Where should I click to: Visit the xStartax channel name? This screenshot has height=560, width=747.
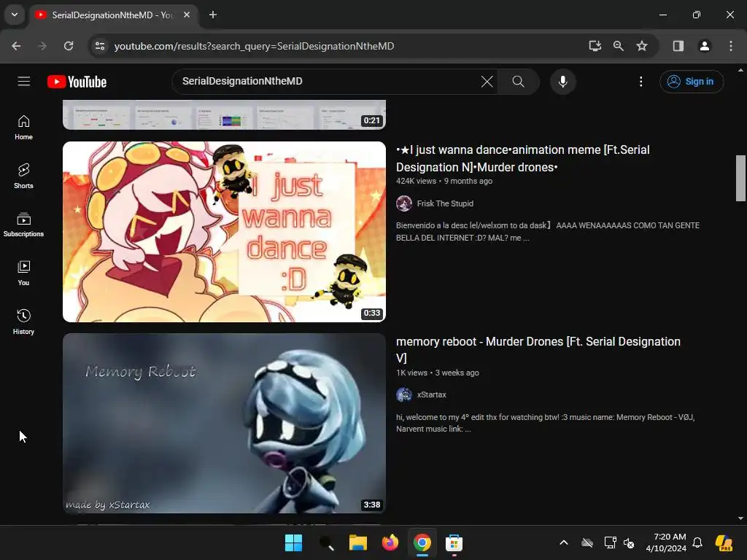[x=432, y=394]
